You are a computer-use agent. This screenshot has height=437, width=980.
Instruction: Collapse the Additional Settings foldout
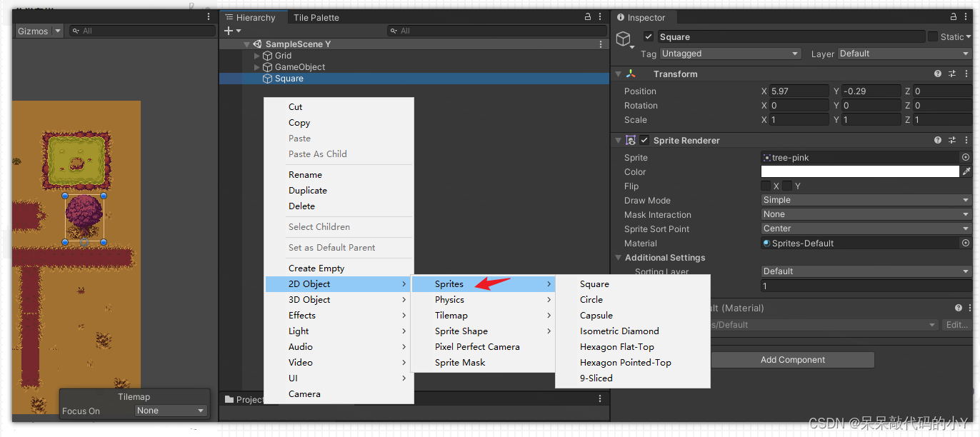click(x=619, y=258)
